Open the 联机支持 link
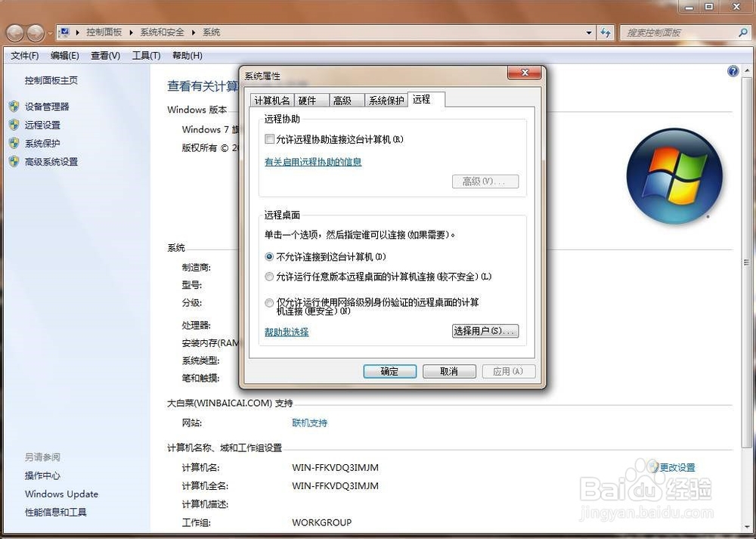 [309, 423]
